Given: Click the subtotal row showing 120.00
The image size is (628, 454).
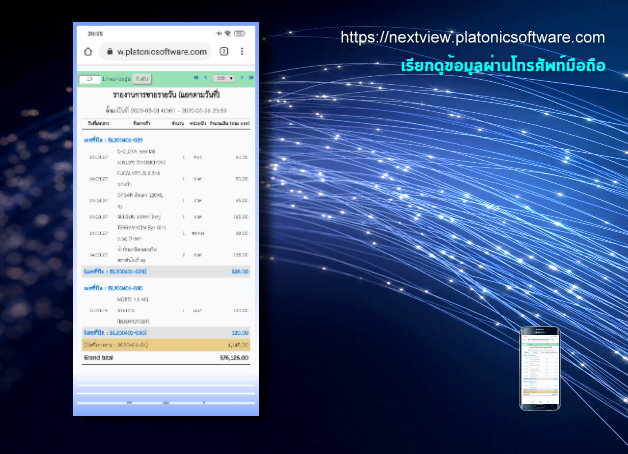Looking at the screenshot, I should [x=166, y=333].
